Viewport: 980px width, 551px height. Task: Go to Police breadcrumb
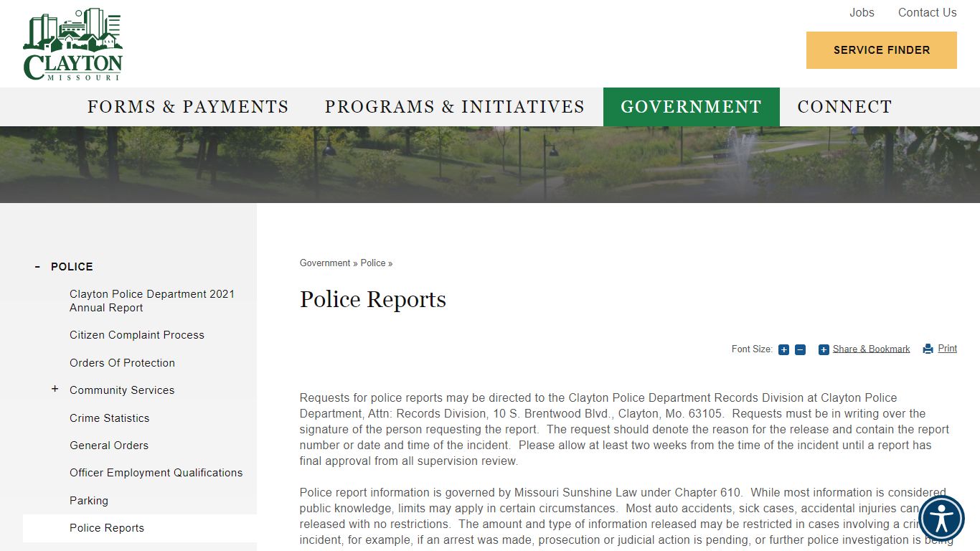coord(373,263)
